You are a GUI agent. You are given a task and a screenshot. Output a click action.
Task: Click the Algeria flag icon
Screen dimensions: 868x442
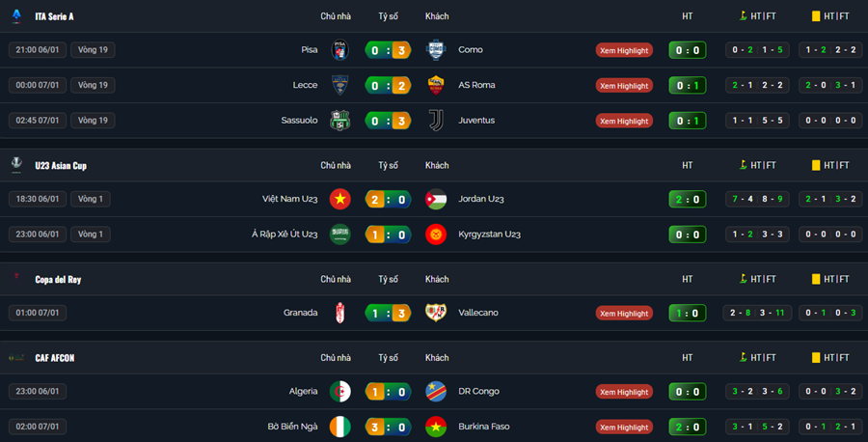point(339,392)
